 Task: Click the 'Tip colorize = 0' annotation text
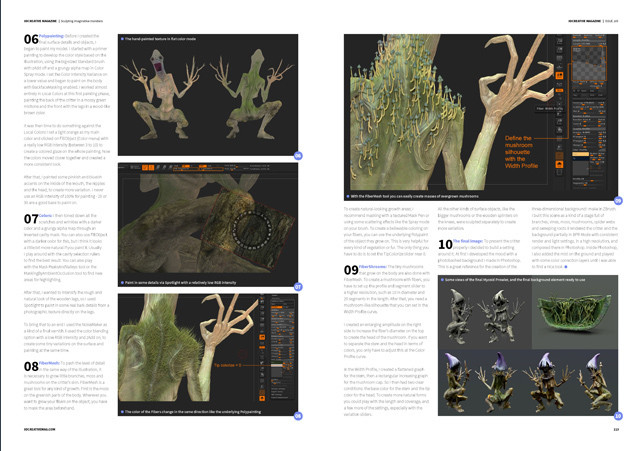click(228, 365)
